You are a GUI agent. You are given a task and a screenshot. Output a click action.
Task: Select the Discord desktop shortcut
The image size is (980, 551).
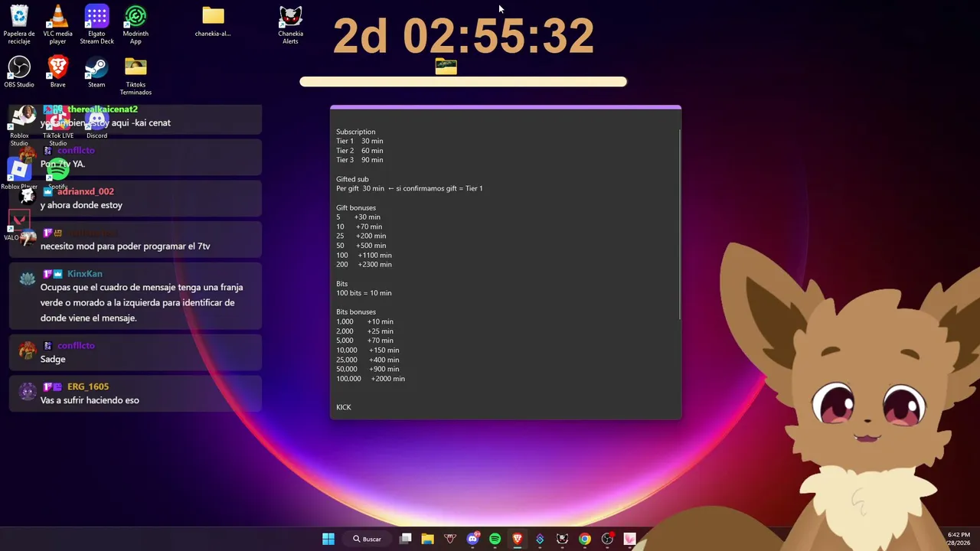pyautogui.click(x=96, y=124)
